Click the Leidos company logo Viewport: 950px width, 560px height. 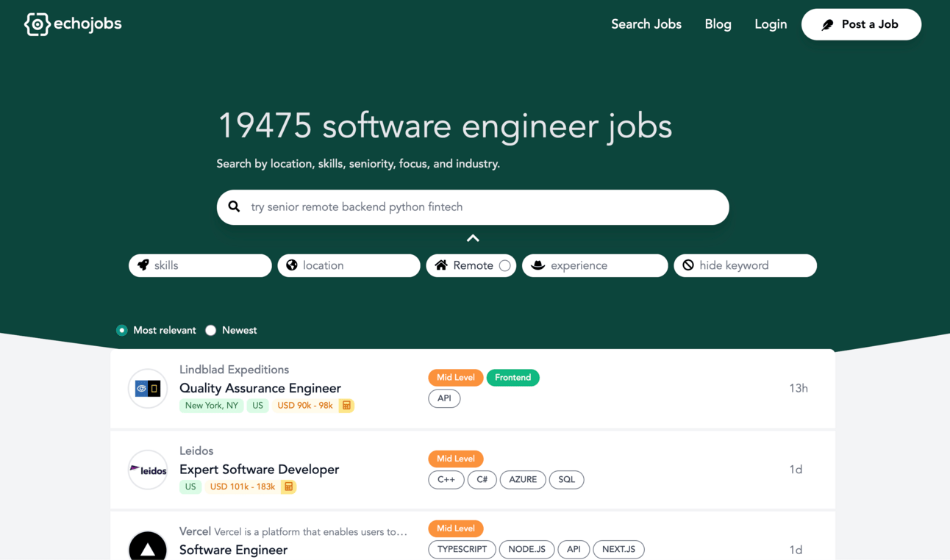point(148,470)
